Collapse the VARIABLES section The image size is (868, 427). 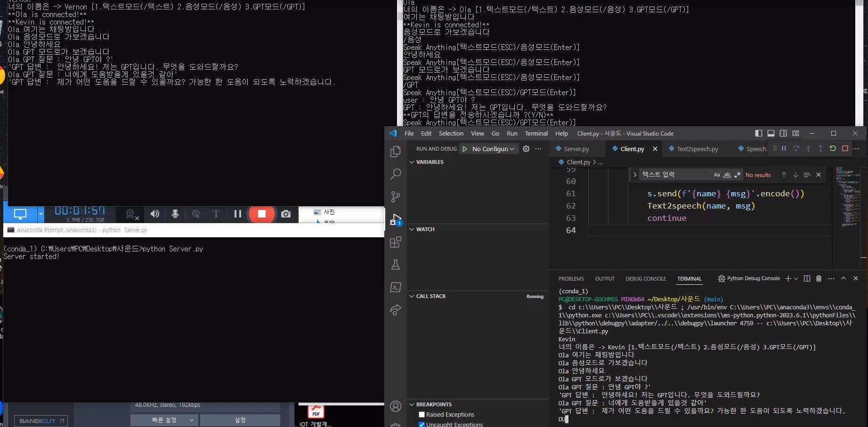pos(413,161)
